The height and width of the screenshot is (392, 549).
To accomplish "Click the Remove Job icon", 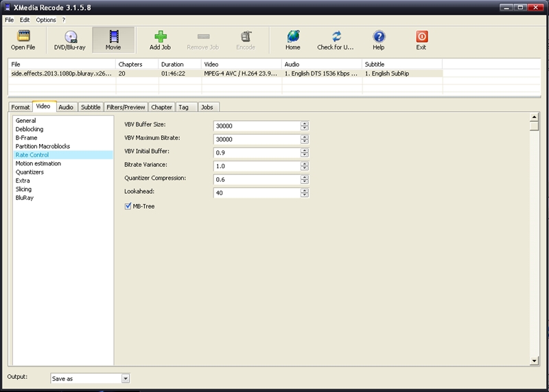I will [x=203, y=36].
